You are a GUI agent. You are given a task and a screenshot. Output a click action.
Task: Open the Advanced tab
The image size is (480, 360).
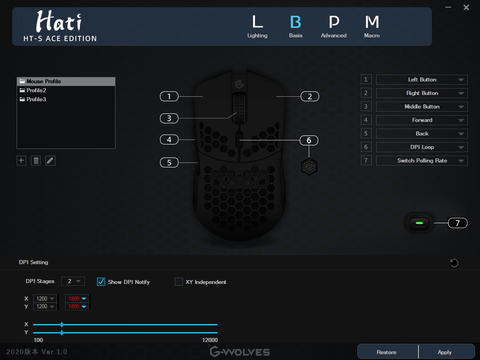(x=334, y=27)
